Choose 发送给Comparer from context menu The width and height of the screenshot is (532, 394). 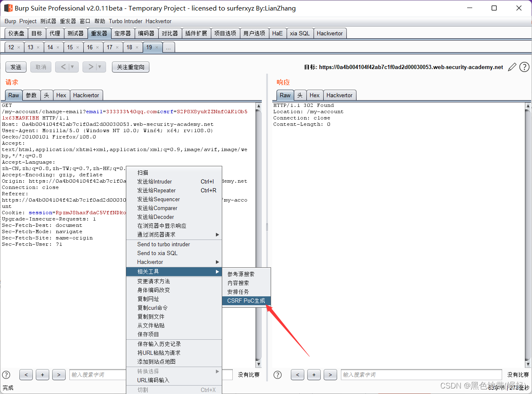[174, 208]
